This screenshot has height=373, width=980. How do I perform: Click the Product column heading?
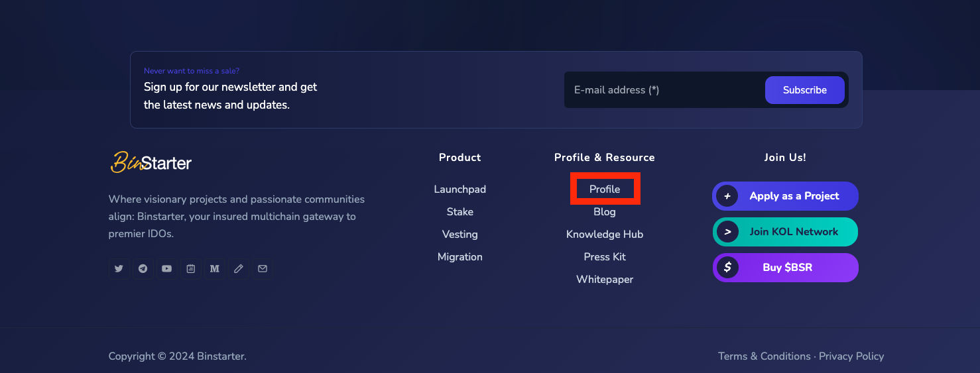pos(460,158)
